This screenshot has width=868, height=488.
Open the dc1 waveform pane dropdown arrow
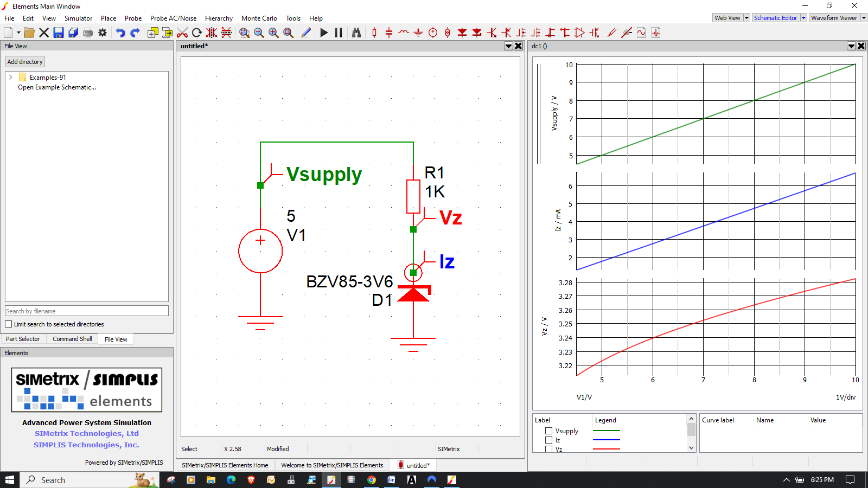point(851,46)
